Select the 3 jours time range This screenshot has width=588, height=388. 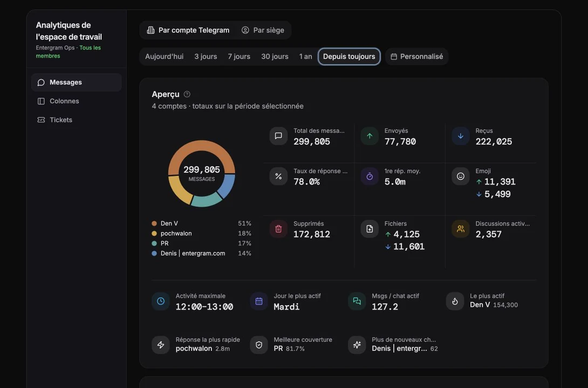[x=206, y=57]
